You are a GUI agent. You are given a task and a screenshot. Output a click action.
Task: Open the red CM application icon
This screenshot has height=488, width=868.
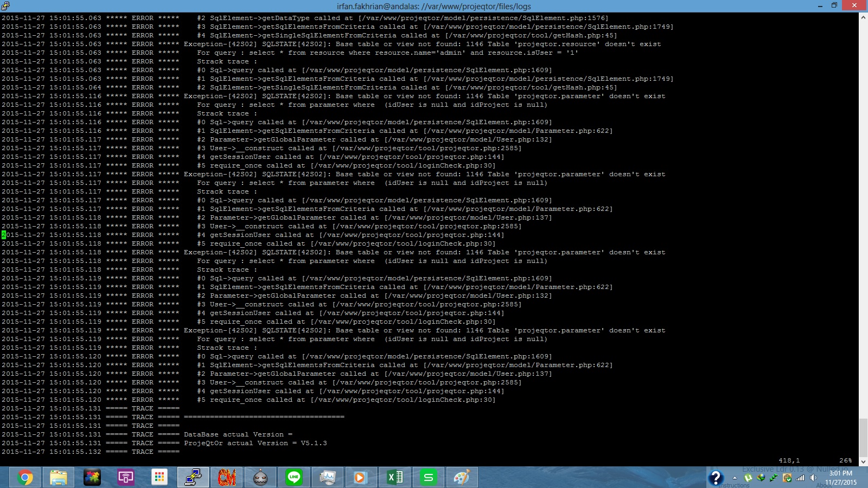(x=227, y=478)
